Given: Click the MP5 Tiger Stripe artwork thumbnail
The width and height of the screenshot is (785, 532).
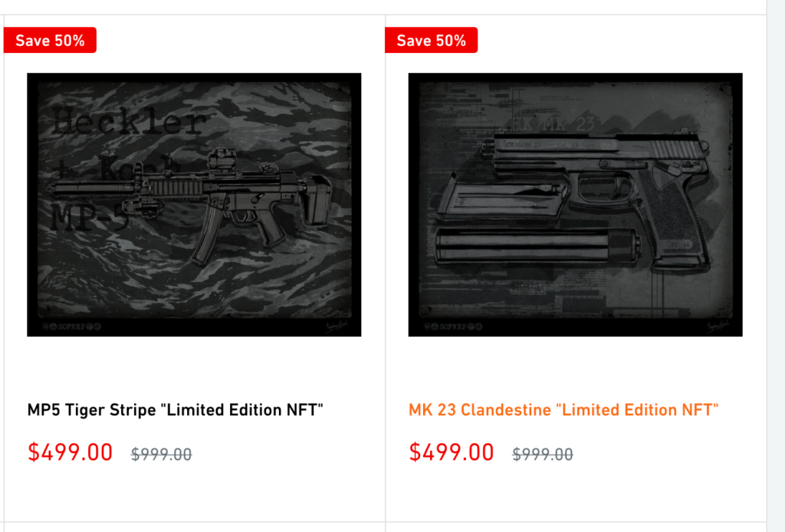Looking at the screenshot, I should (194, 205).
